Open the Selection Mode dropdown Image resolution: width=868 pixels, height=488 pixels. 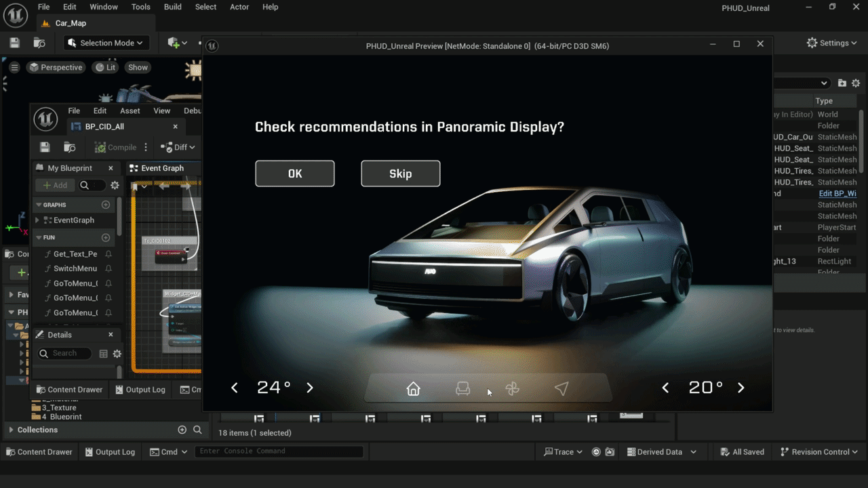106,43
